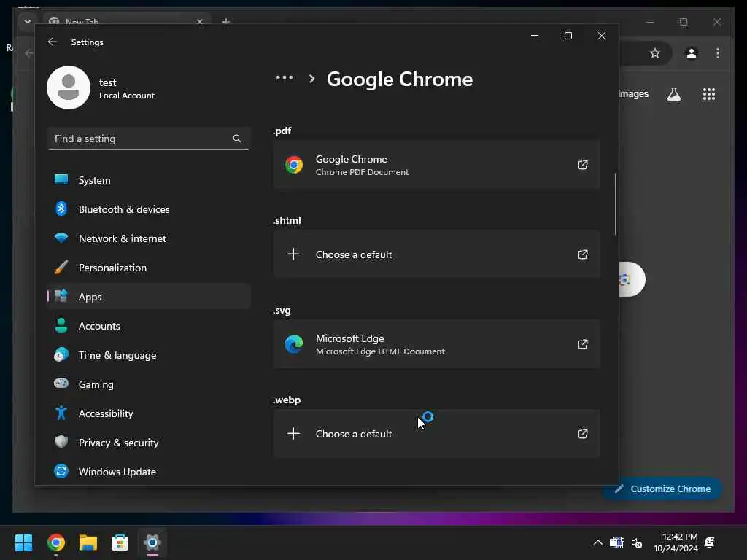Go back using Settings back arrow
The width and height of the screenshot is (747, 560).
[x=53, y=42]
